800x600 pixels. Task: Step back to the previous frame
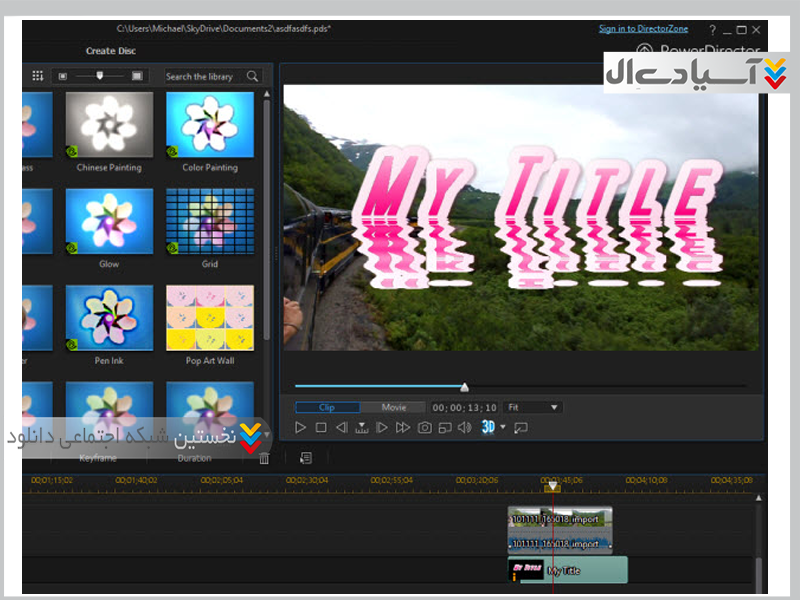tap(341, 428)
